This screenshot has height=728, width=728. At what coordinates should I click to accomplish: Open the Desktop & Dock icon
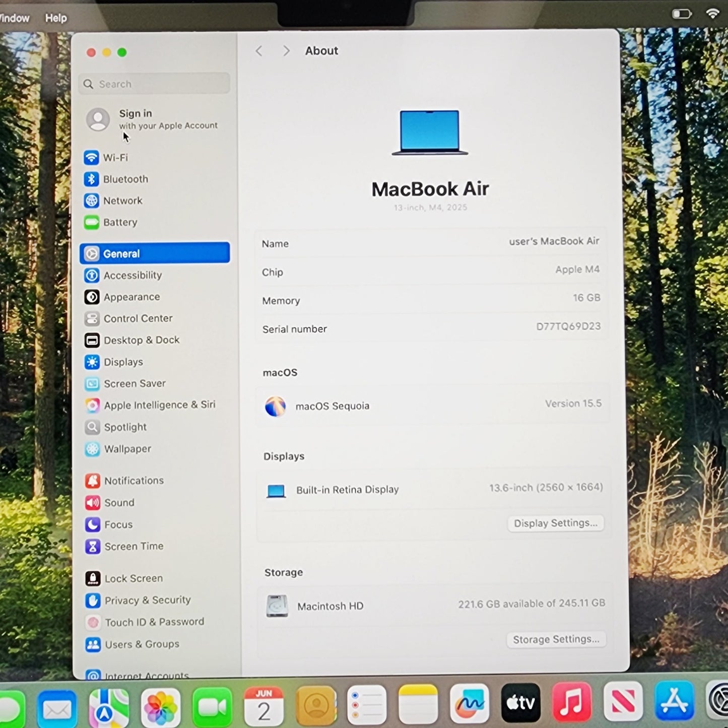[92, 340]
